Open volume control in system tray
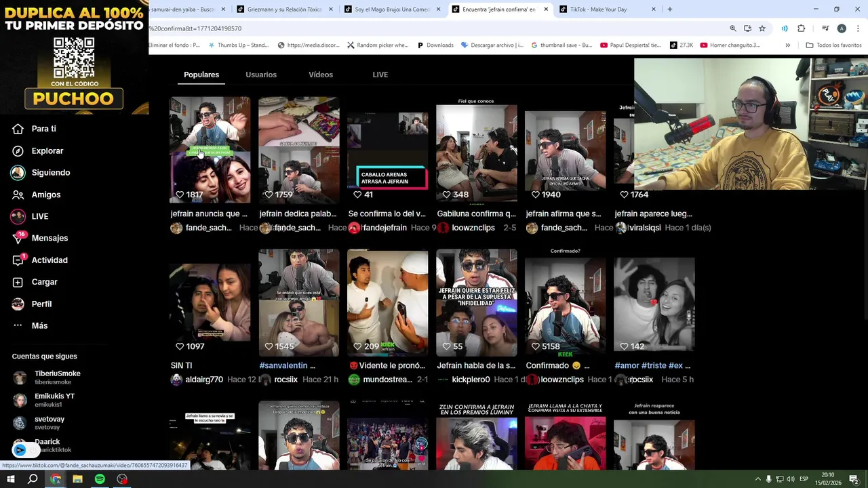Screen dimensions: 868x488 791,479
